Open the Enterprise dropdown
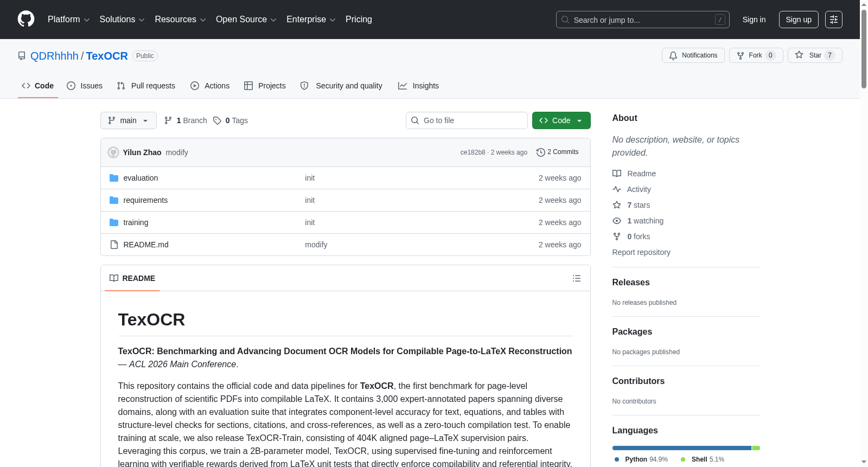868x467 pixels. [x=311, y=20]
